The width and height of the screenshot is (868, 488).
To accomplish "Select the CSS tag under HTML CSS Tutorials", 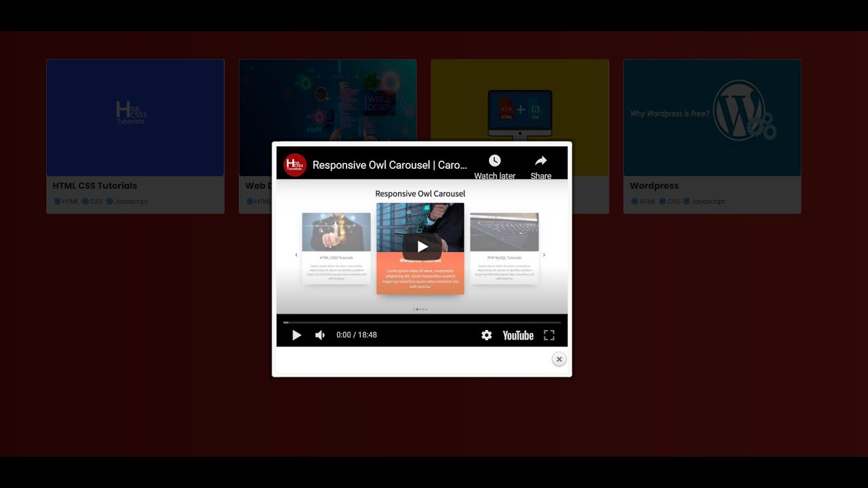I will tap(92, 201).
